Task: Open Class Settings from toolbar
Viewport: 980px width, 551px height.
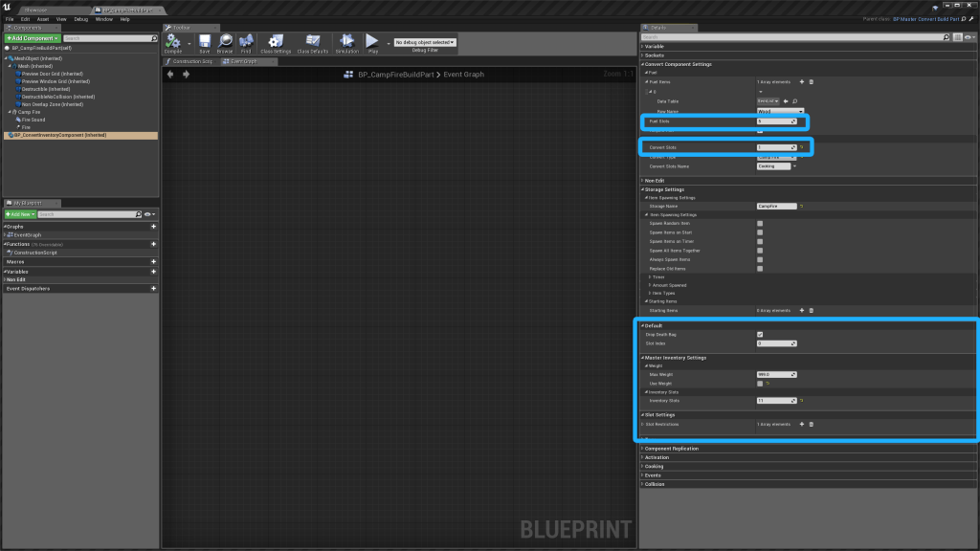Action: tap(277, 42)
